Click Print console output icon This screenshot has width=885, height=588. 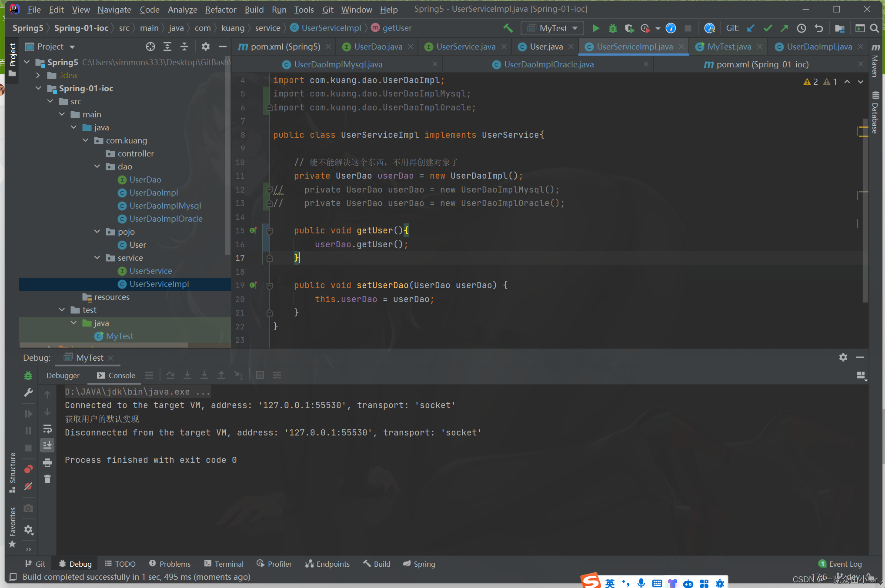(x=47, y=463)
